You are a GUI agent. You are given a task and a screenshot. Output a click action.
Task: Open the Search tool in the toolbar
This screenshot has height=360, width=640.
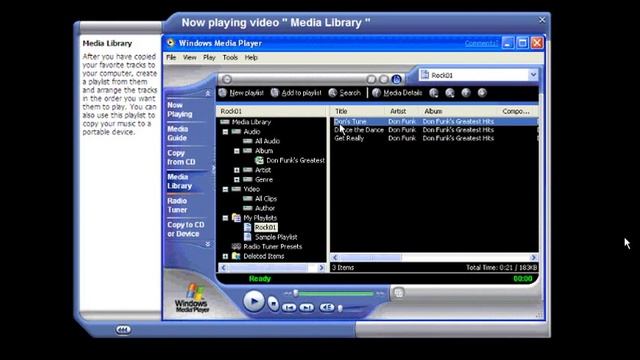(345, 93)
